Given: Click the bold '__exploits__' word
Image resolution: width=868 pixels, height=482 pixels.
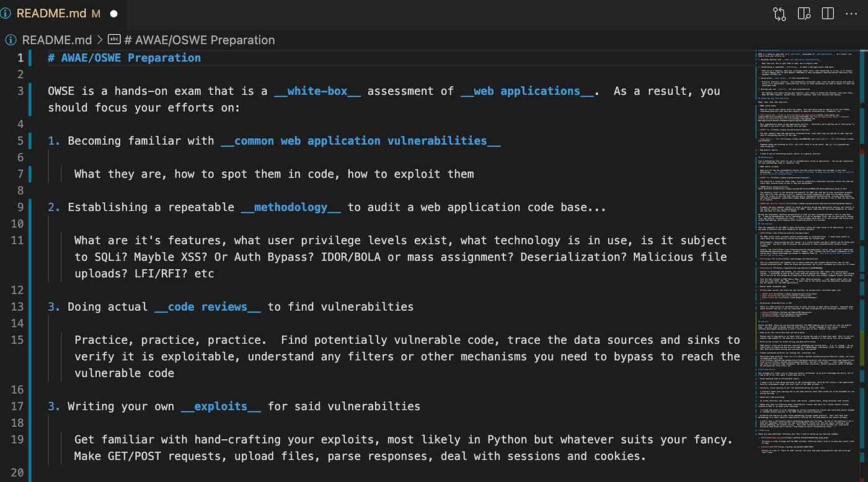Looking at the screenshot, I should 221,406.
